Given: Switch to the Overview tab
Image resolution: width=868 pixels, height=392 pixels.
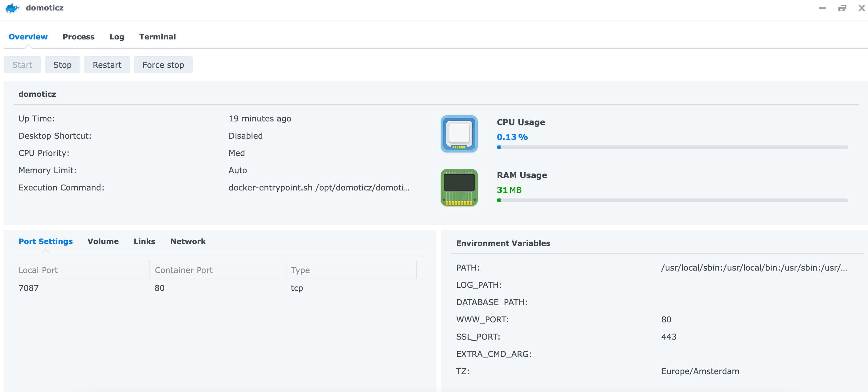Looking at the screenshot, I should [28, 37].
